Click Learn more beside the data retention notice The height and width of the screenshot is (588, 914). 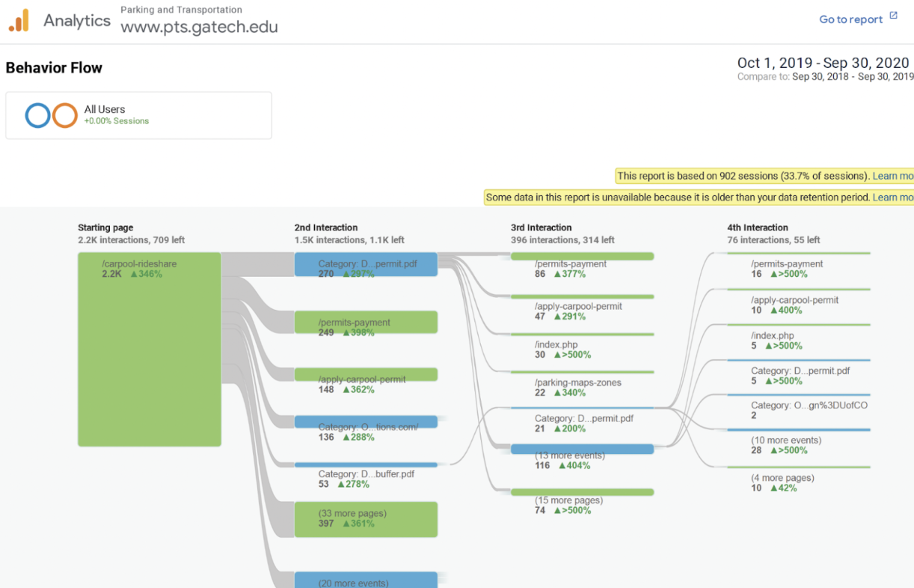(x=893, y=197)
